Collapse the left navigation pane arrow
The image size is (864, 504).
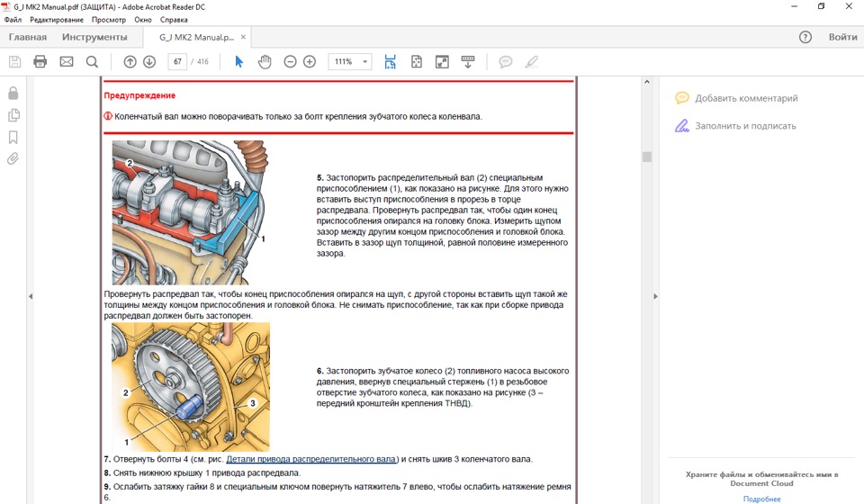click(x=31, y=296)
